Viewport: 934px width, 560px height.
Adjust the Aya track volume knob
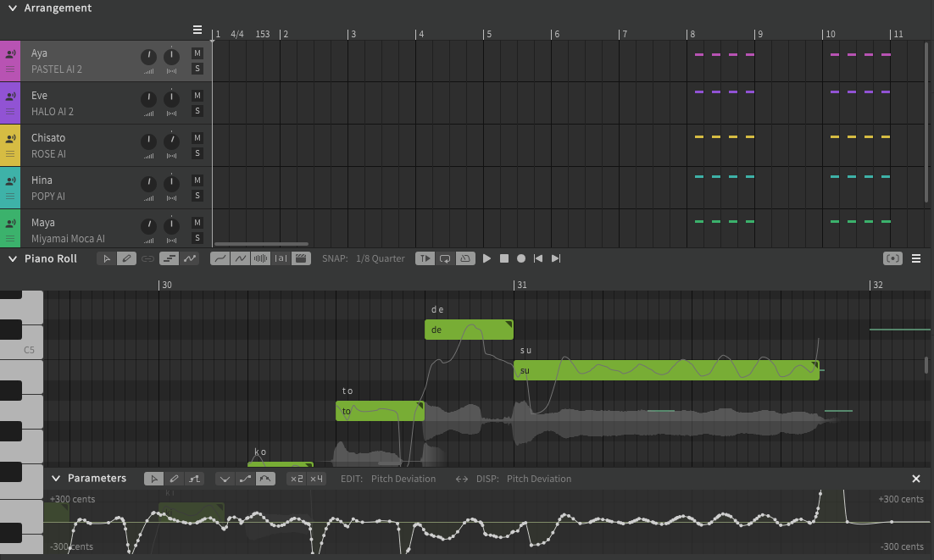point(148,57)
